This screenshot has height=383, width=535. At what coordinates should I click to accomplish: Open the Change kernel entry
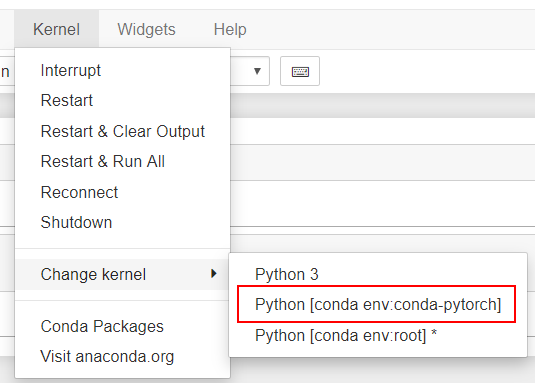(x=122, y=274)
